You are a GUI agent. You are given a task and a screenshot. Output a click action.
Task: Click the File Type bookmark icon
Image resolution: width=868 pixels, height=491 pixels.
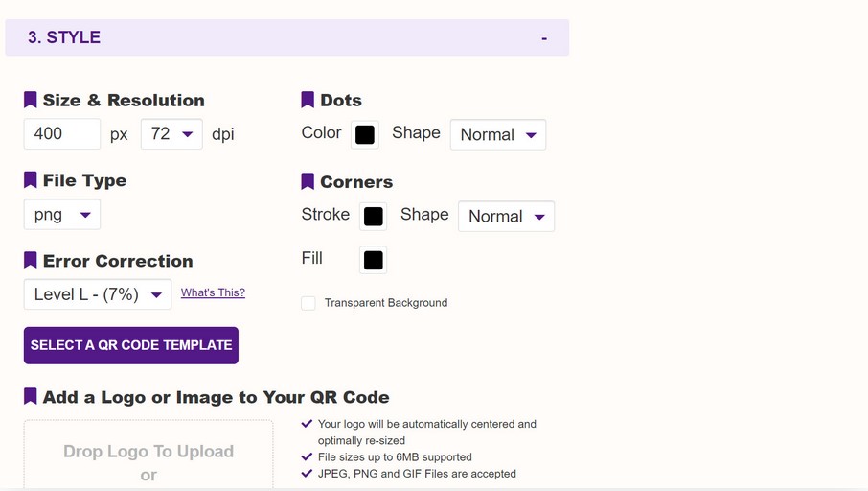coord(31,180)
